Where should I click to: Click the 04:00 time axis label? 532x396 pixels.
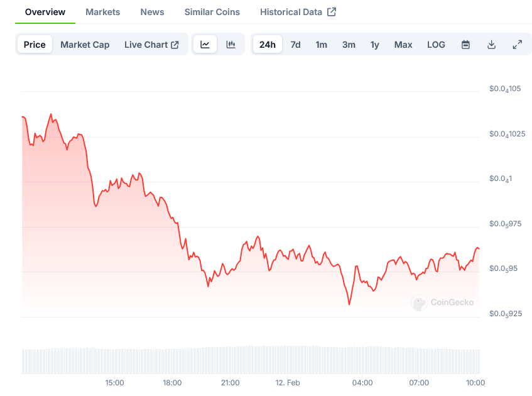click(362, 383)
